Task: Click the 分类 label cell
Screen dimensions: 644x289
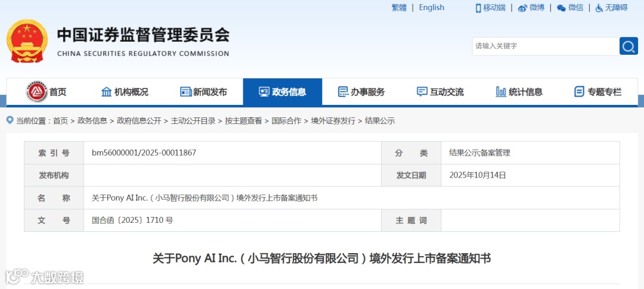Action: pos(411,153)
